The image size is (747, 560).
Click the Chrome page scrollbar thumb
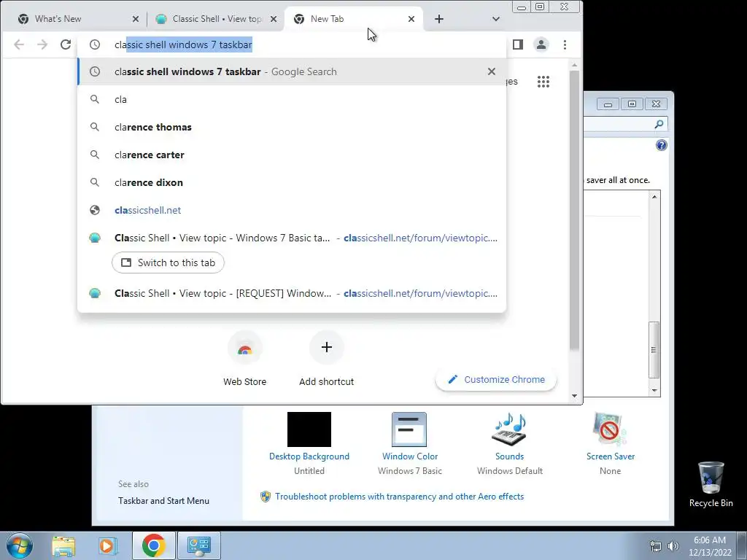574,209
